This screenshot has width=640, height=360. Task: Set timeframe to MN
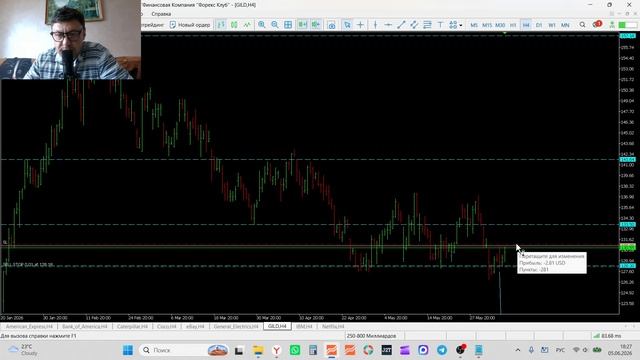click(565, 25)
